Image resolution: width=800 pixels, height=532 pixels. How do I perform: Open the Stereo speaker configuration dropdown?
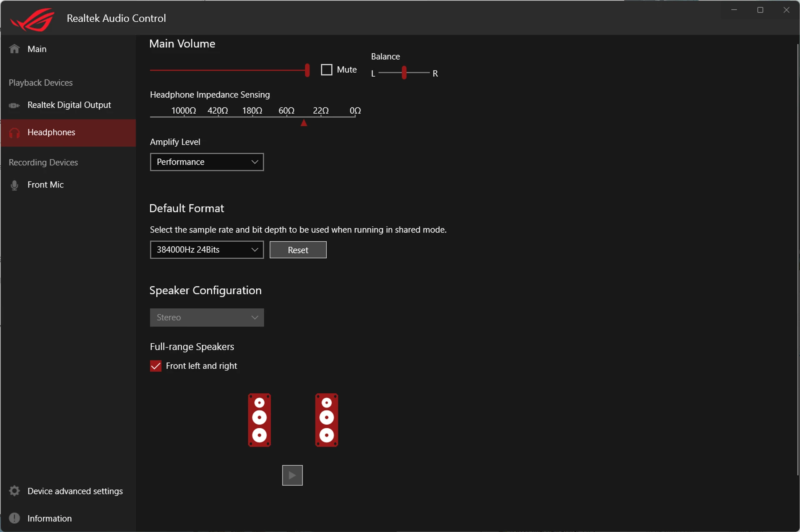[x=207, y=317]
